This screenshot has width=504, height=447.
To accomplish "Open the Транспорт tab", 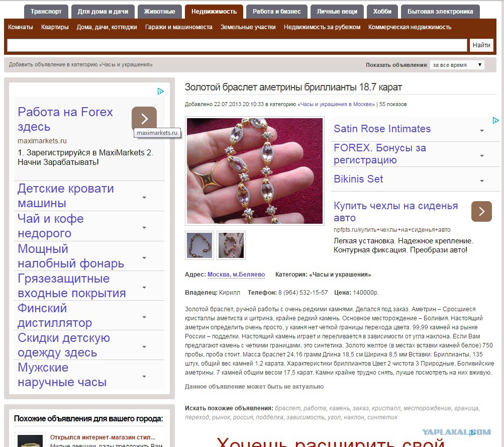I will [x=46, y=12].
